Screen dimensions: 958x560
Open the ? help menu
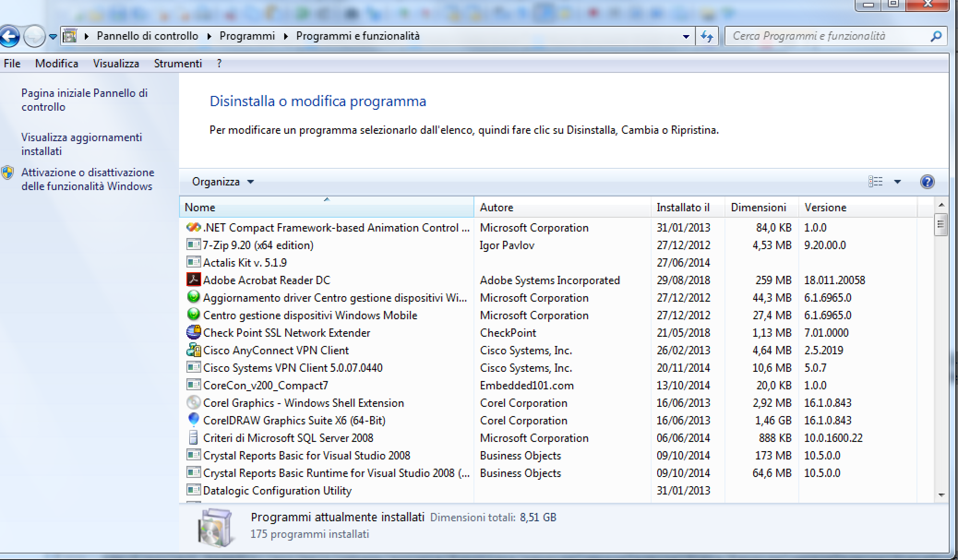[219, 64]
